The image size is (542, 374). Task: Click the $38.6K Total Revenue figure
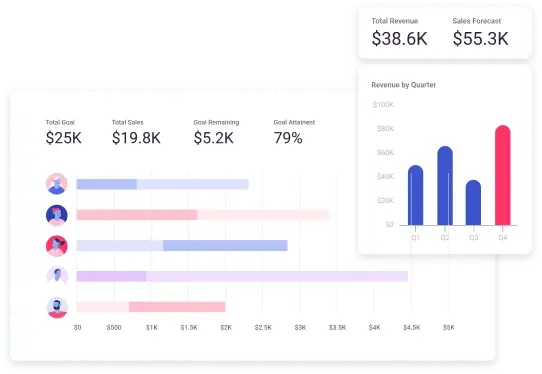400,38
